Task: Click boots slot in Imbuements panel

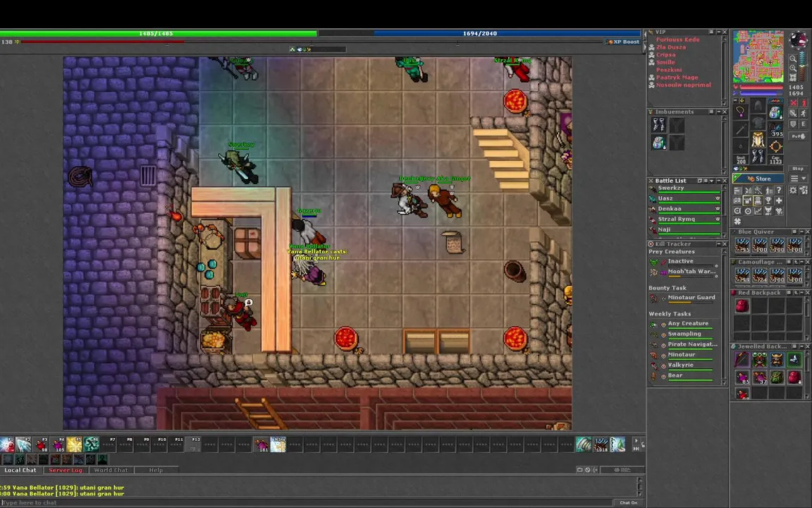Action: click(x=659, y=125)
